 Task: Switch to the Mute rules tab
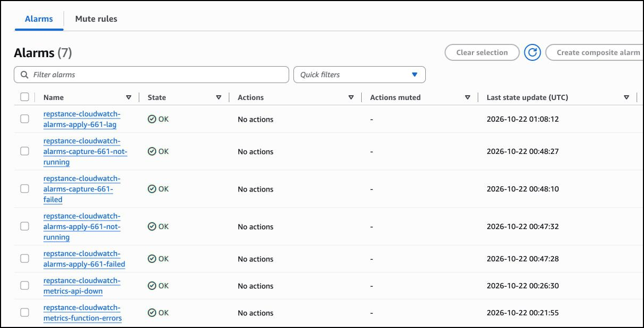click(x=96, y=19)
